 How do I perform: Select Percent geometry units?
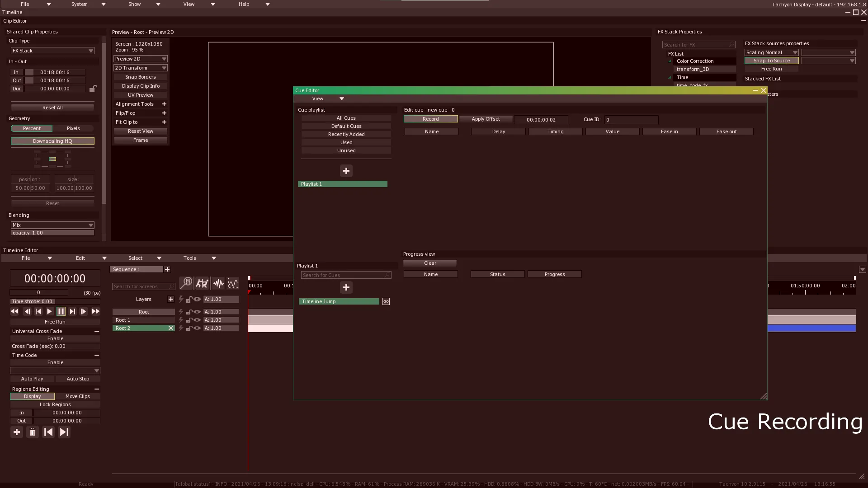pos(32,128)
